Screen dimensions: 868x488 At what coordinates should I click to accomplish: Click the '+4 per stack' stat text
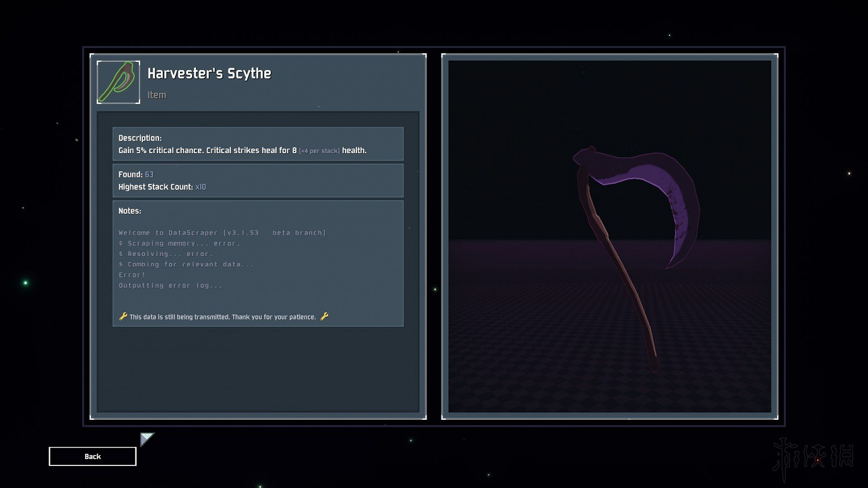(319, 151)
